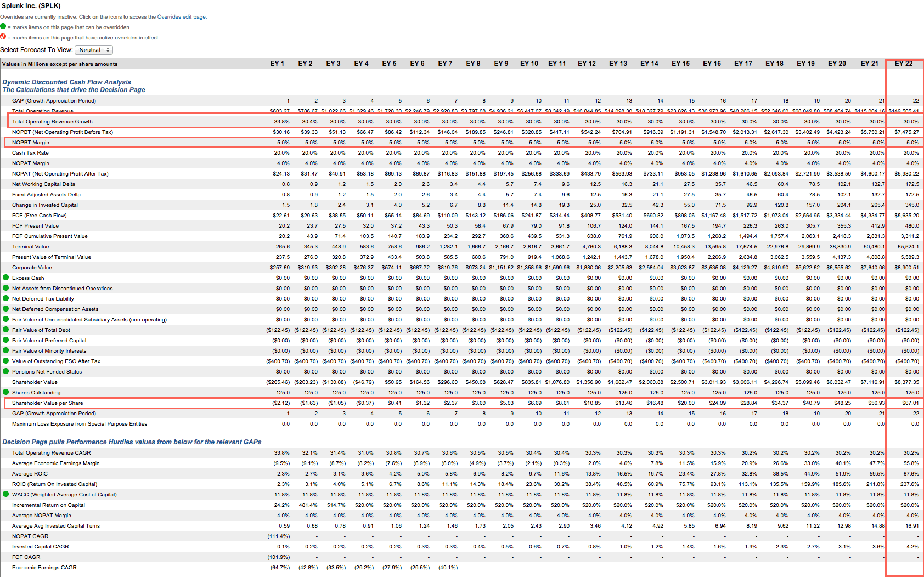Click green icon next to Pensions Net Funded Status

(x=5, y=371)
